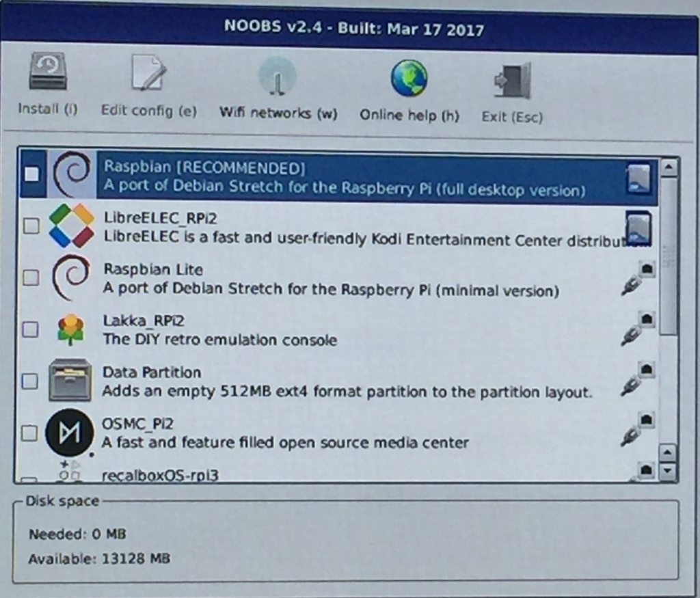Click the Install (i) hard drive icon
The height and width of the screenshot is (598, 700).
pos(48,71)
